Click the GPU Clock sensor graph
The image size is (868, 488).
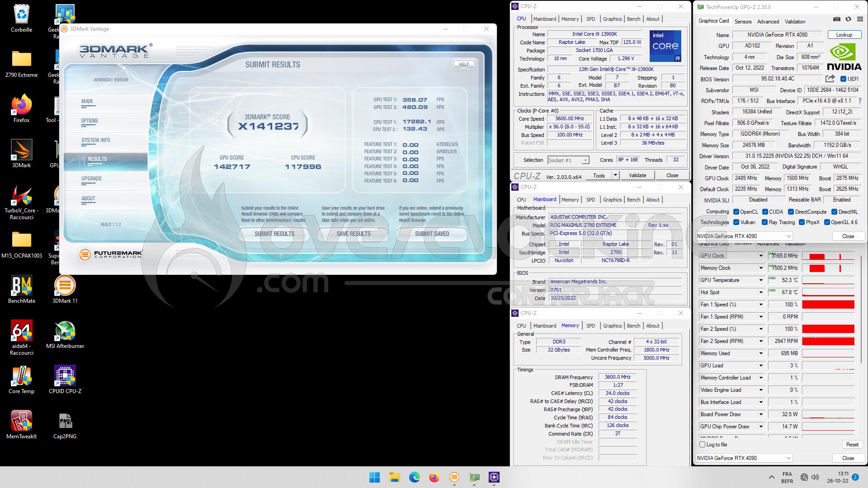click(x=828, y=256)
